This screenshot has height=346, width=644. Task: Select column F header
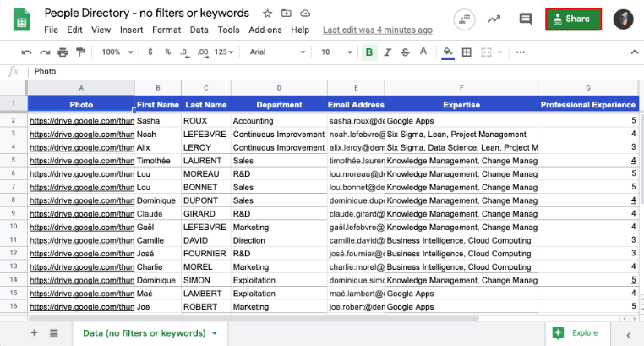(461, 88)
